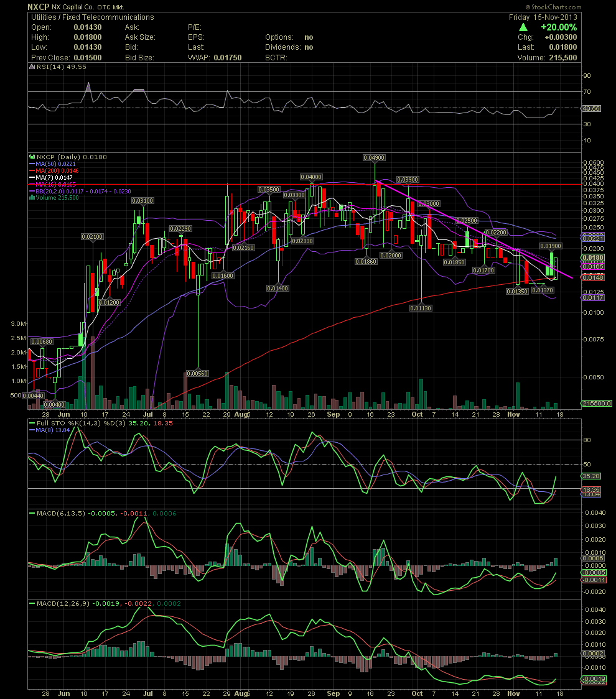Click the 0.01900 recent high label
Screen dimensions: 616x699
click(551, 246)
